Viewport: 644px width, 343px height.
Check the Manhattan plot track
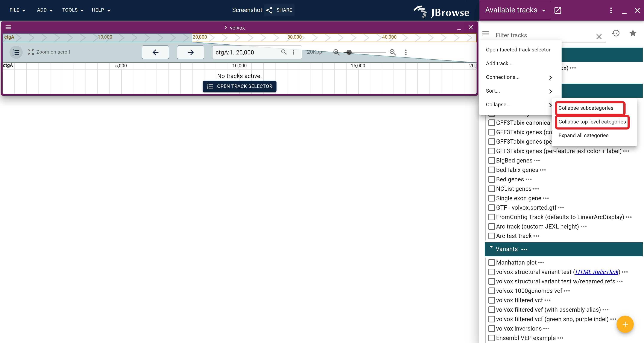click(492, 263)
